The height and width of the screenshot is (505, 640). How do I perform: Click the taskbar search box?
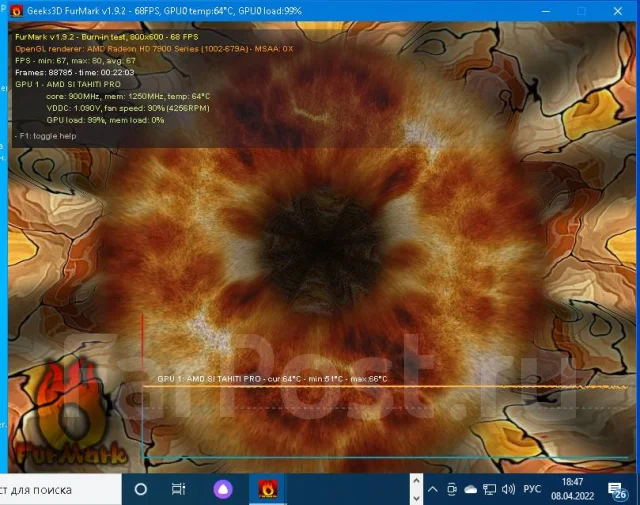[60, 489]
